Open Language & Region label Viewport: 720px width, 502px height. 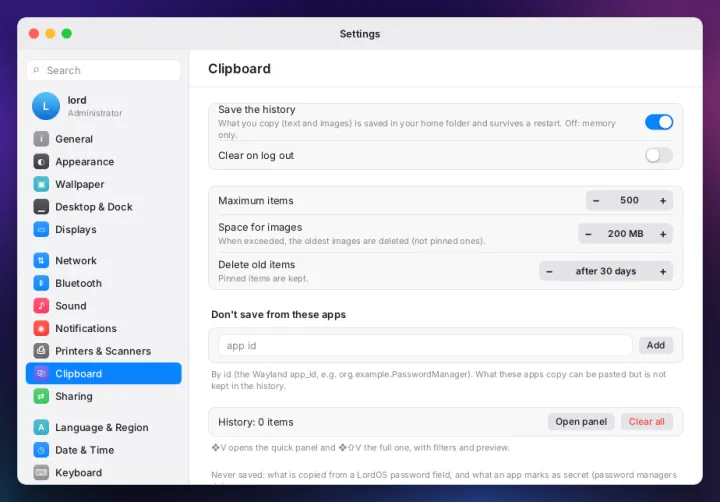[101, 427]
